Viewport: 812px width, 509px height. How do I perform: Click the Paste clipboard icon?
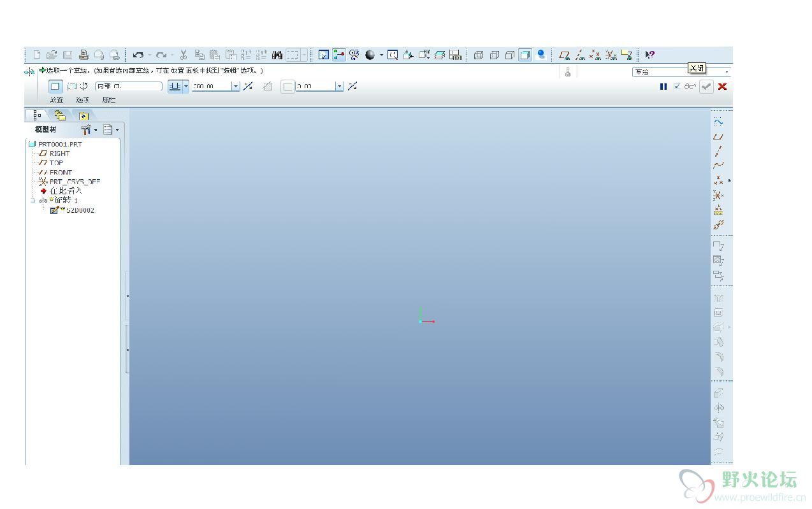215,55
